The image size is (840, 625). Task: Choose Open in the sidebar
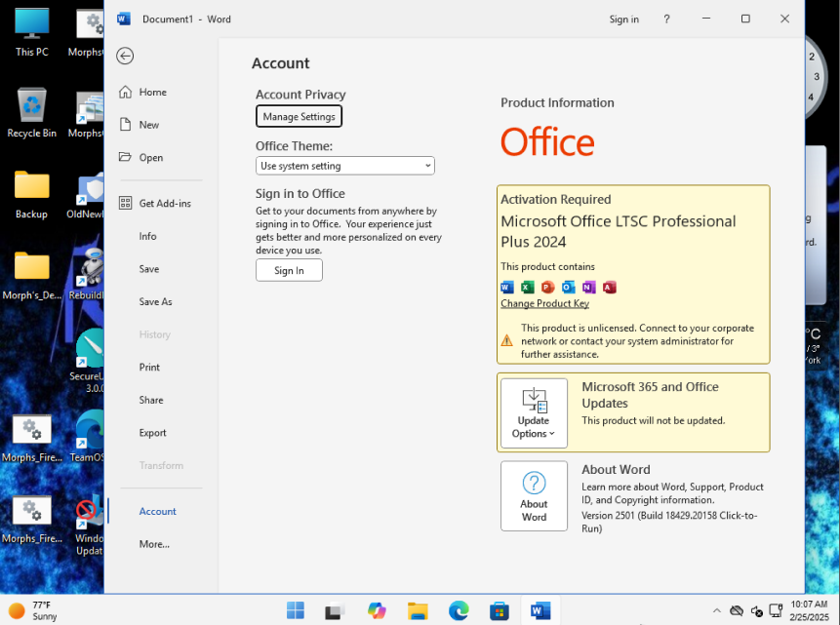tap(150, 157)
